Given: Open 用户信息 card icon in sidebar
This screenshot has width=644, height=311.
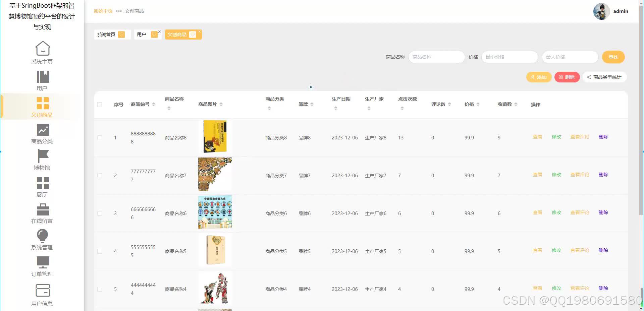Looking at the screenshot, I should 43,290.
